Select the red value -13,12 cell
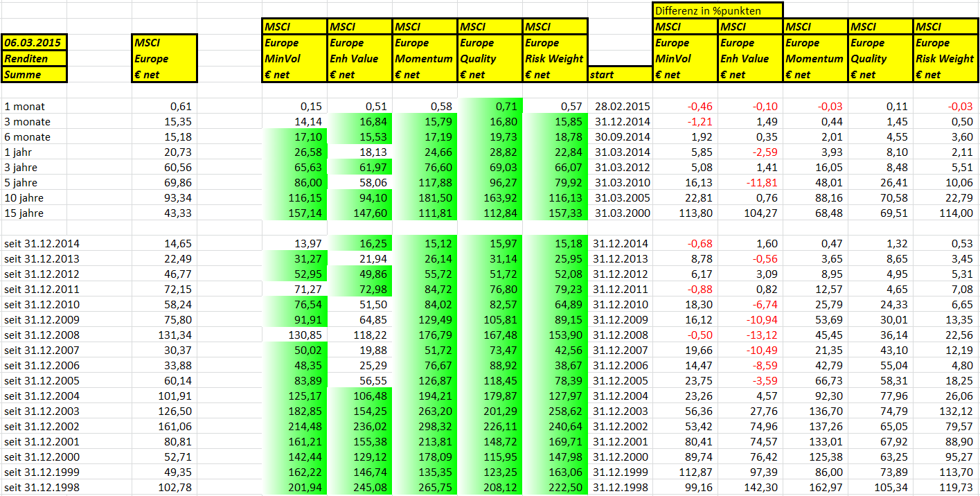The height and width of the screenshot is (496, 980). point(750,335)
